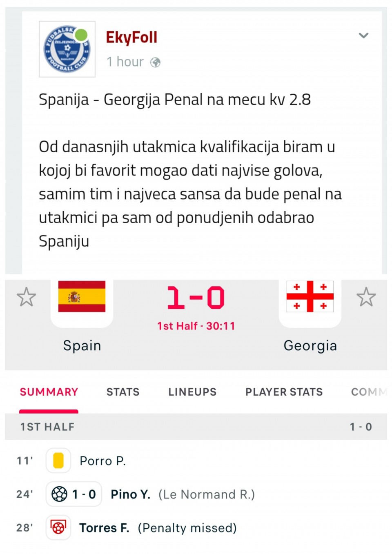Viewport: 392px width, 554px height.
Task: Favorite Spain with the star icon
Action: point(27,297)
